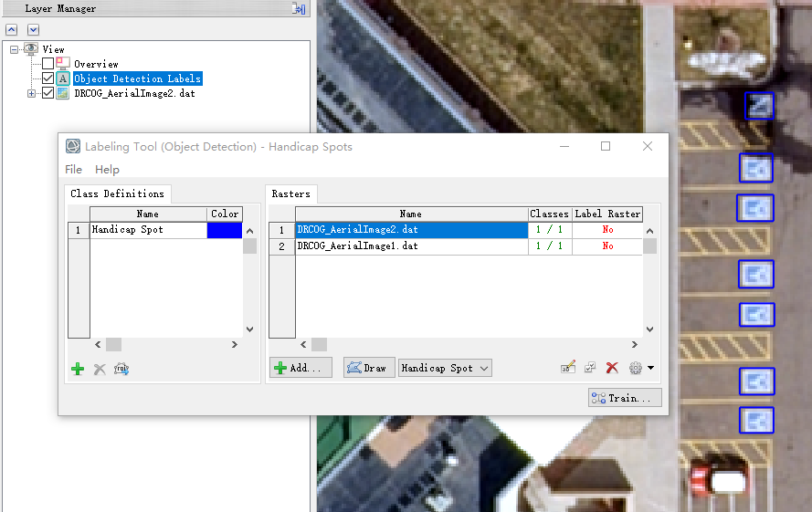Minimize the Labeling Tool window

pyautogui.click(x=564, y=147)
